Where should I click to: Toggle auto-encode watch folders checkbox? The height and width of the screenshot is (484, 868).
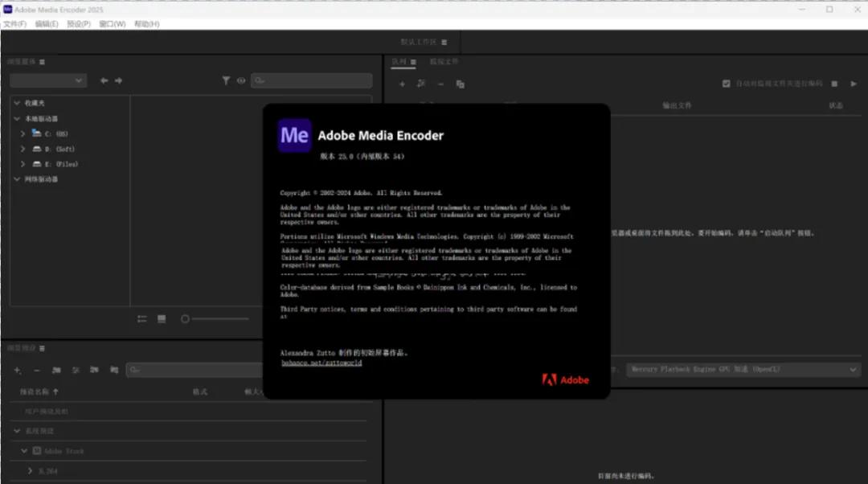tap(727, 84)
